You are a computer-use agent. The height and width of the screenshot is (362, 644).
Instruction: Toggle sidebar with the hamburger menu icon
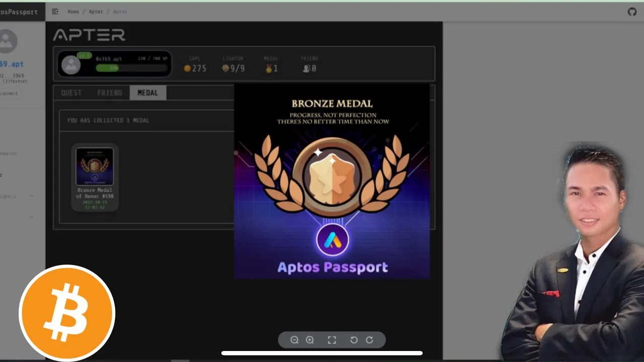[55, 12]
